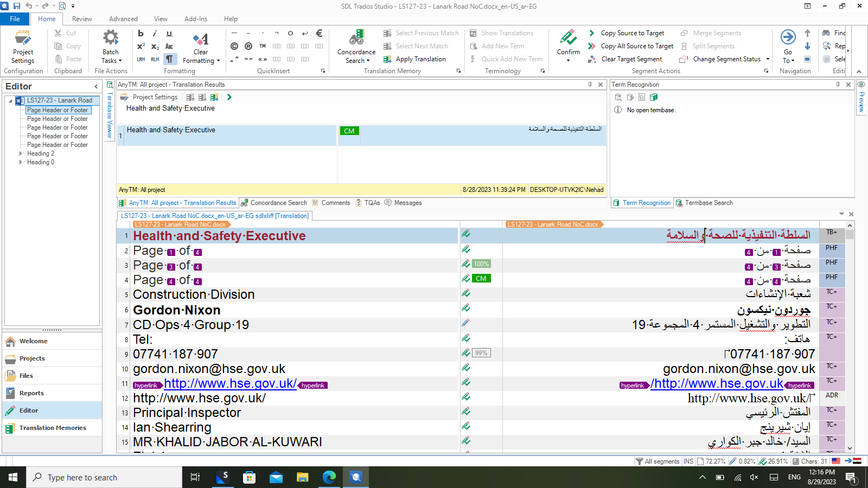The image size is (868, 488).
Task: Click Copy All Source to Target
Action: pyautogui.click(x=637, y=46)
